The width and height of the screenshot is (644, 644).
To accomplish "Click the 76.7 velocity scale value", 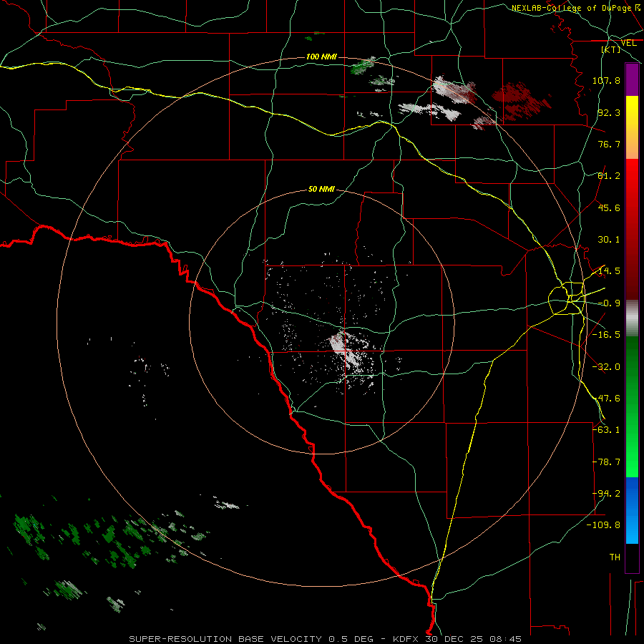I will tap(609, 144).
